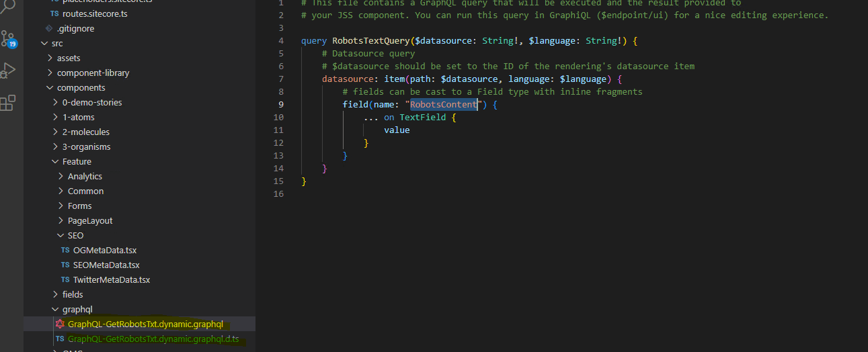Click 'field' keyword on line 9
868x352 pixels.
(x=356, y=104)
